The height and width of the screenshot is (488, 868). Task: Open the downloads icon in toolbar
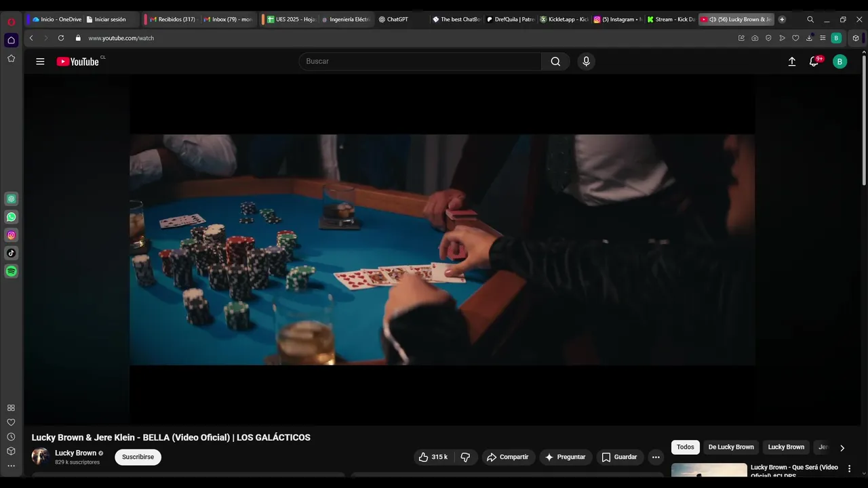pyautogui.click(x=810, y=38)
